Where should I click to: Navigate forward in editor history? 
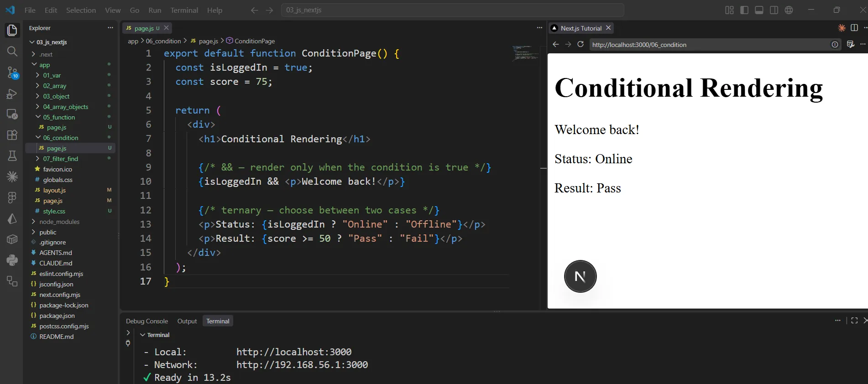[269, 10]
